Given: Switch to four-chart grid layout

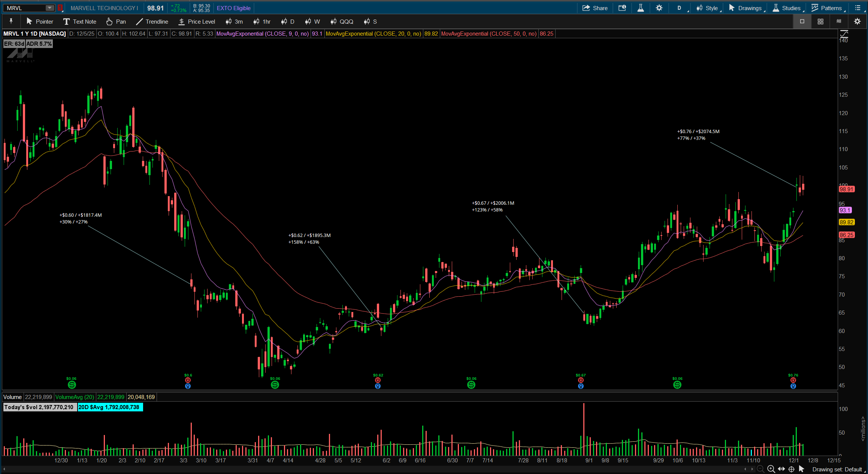Looking at the screenshot, I should click(x=820, y=21).
